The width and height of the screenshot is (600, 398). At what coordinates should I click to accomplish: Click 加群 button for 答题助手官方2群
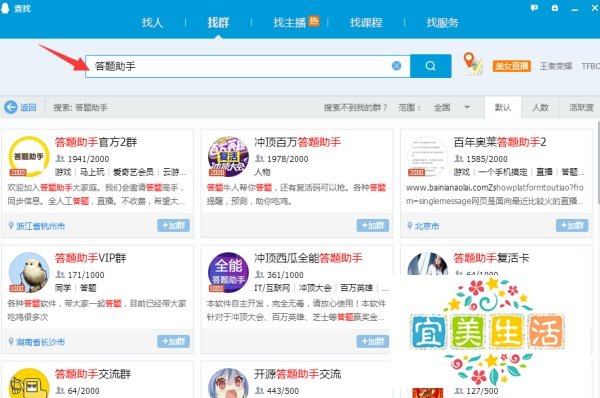[173, 225]
